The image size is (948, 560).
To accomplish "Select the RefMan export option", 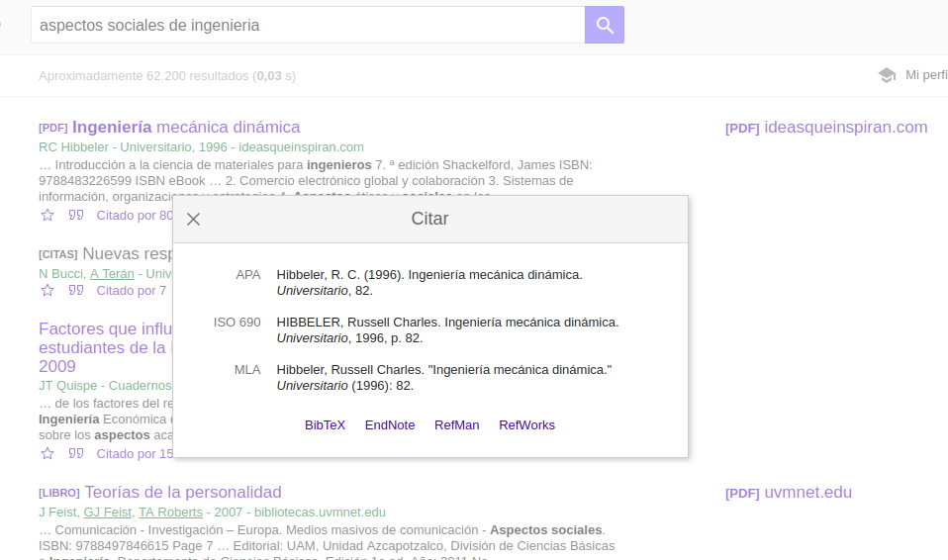I will (457, 425).
